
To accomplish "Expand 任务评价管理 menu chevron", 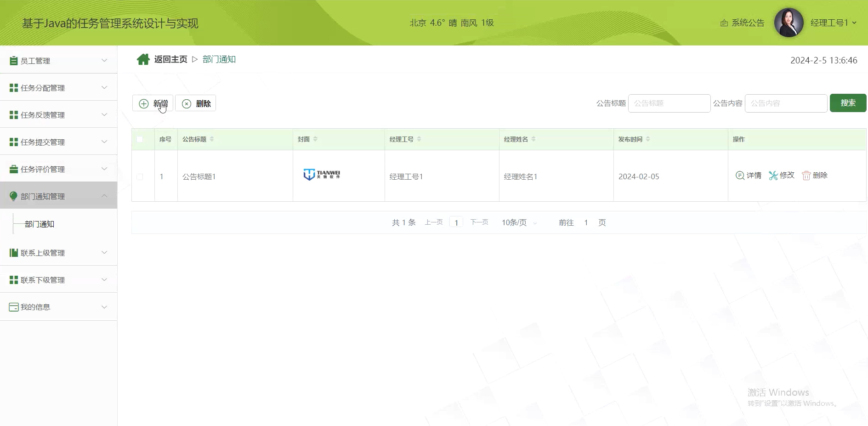I will pos(104,169).
